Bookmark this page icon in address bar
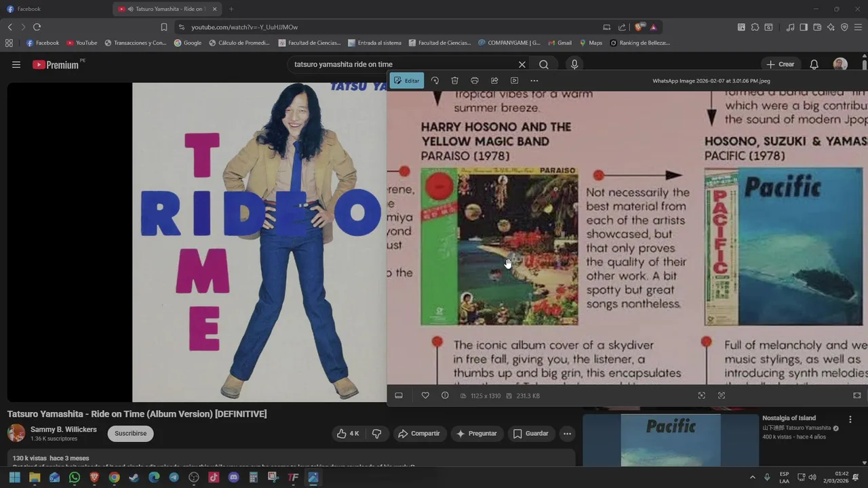The image size is (868, 488). [164, 27]
